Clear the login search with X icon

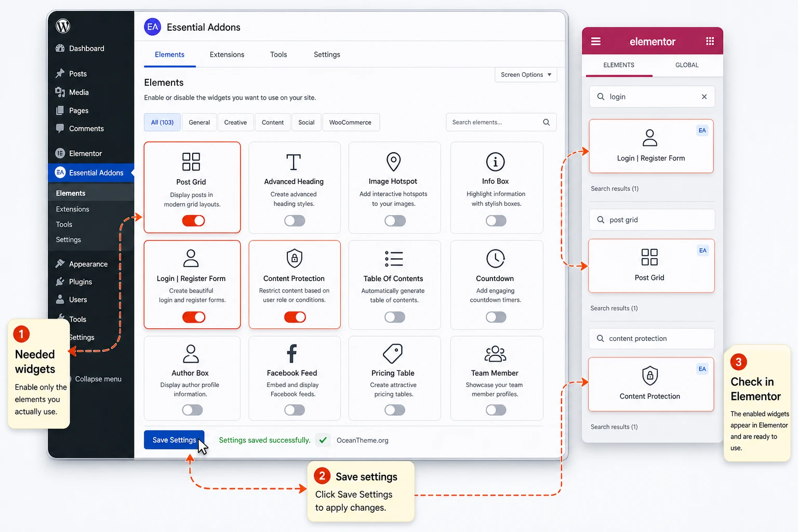pyautogui.click(x=704, y=97)
